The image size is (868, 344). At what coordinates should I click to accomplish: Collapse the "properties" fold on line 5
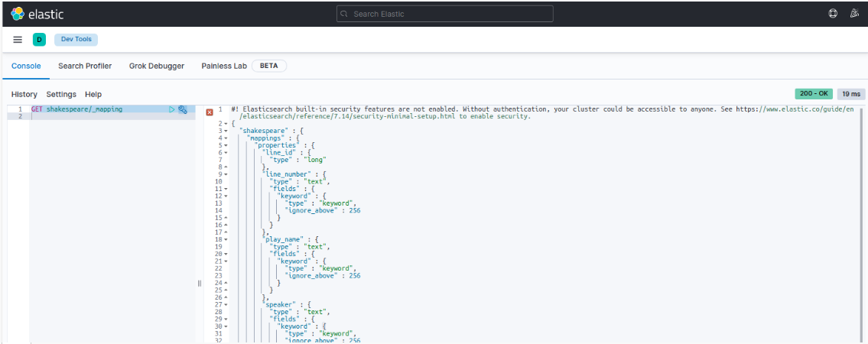click(226, 145)
